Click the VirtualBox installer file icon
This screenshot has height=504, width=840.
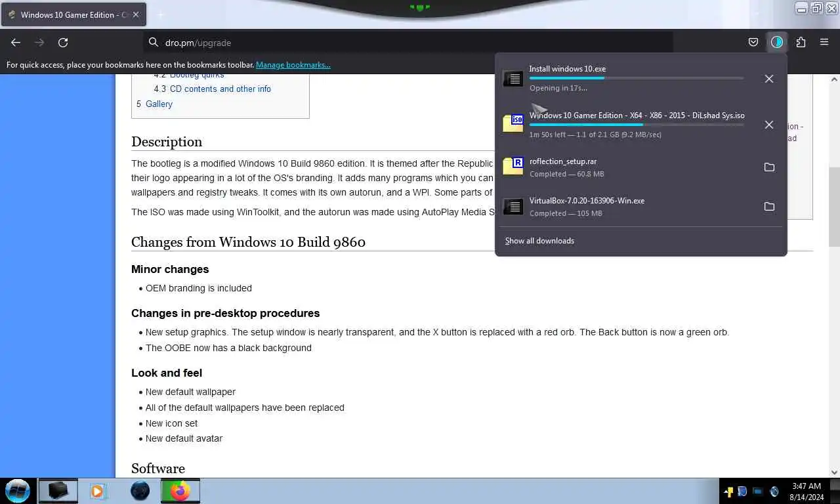513,207
